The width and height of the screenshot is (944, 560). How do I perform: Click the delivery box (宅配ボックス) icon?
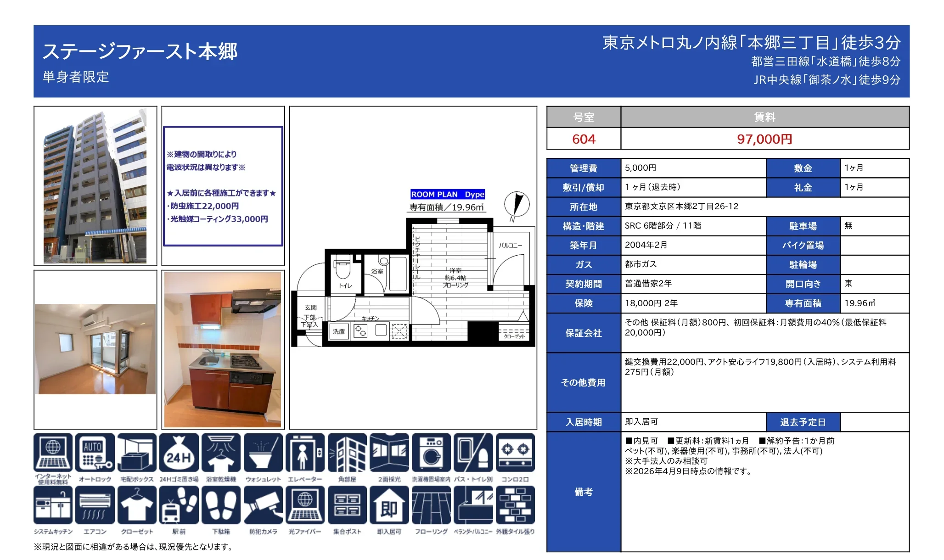pos(137,453)
